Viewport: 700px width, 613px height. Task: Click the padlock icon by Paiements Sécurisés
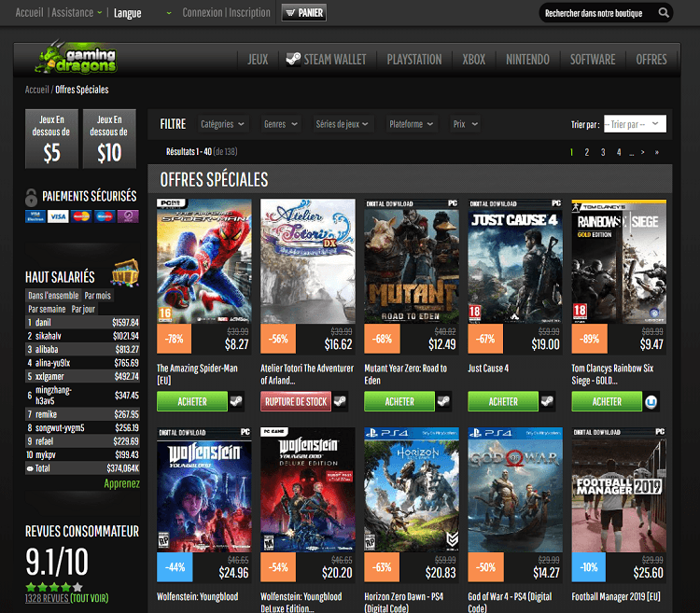pyautogui.click(x=31, y=197)
